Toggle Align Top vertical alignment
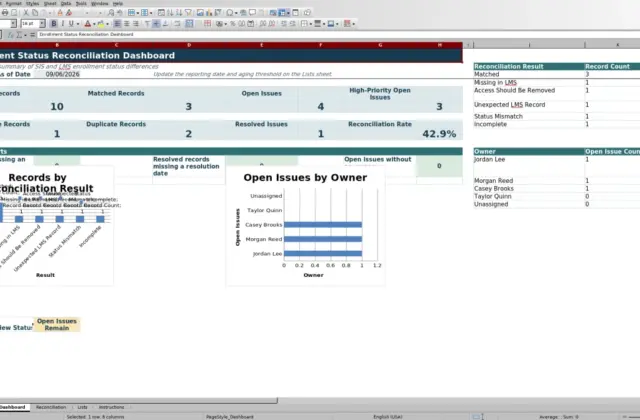Viewport: 640px width, 420px height. click(147, 24)
